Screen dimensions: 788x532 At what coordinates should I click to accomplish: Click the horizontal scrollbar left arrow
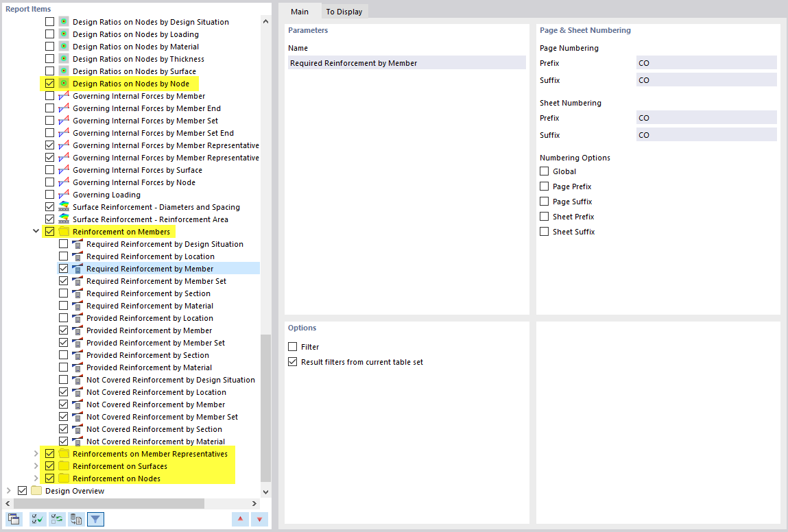pos(8,503)
